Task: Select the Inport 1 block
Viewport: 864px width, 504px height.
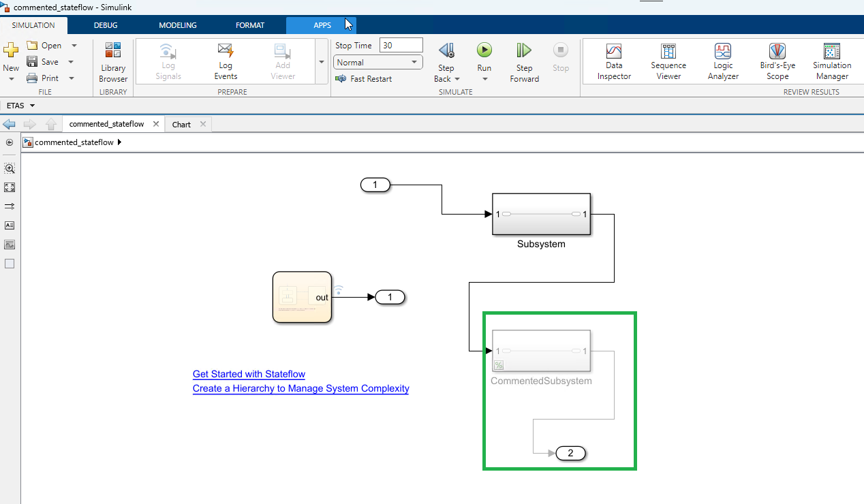Action: pos(375,185)
